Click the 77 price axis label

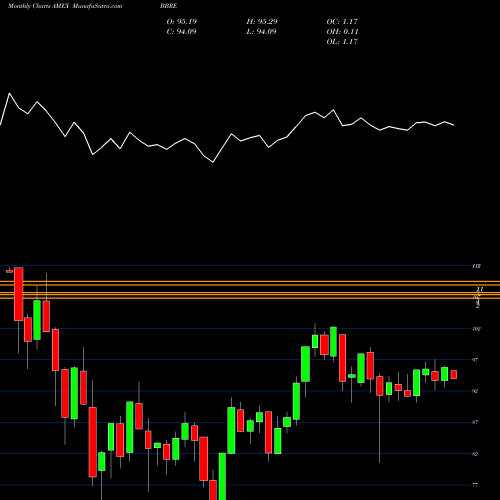(x=475, y=485)
